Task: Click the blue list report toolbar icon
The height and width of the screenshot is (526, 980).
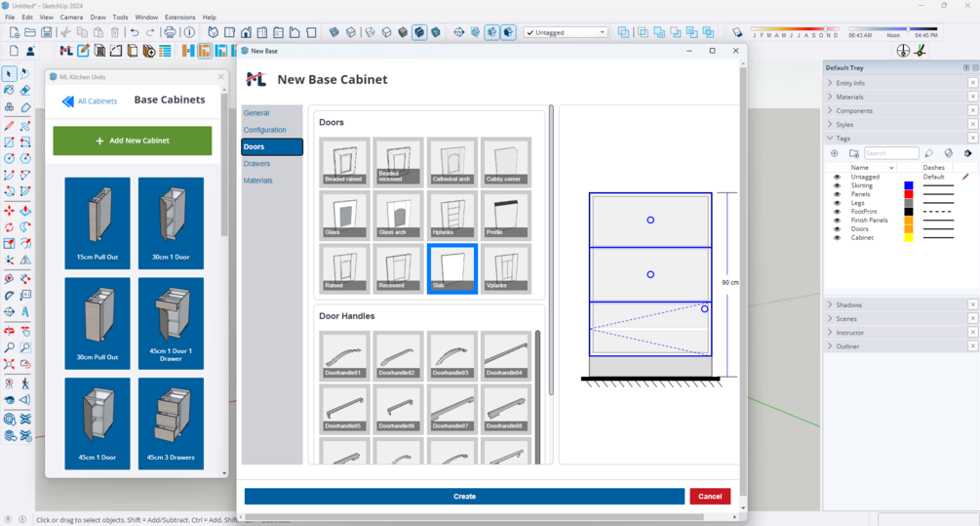Action: click(165, 51)
